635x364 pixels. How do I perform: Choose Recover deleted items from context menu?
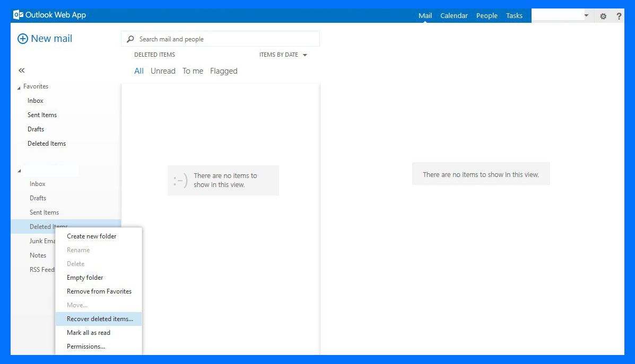point(100,319)
